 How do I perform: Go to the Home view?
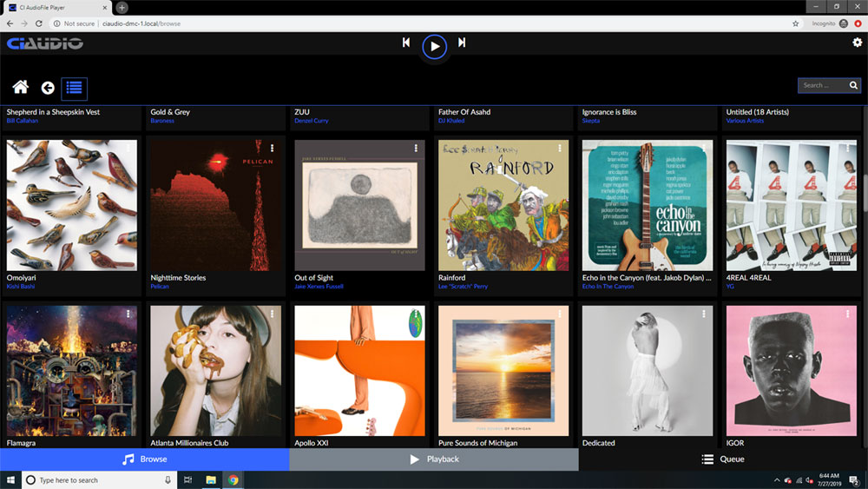21,87
